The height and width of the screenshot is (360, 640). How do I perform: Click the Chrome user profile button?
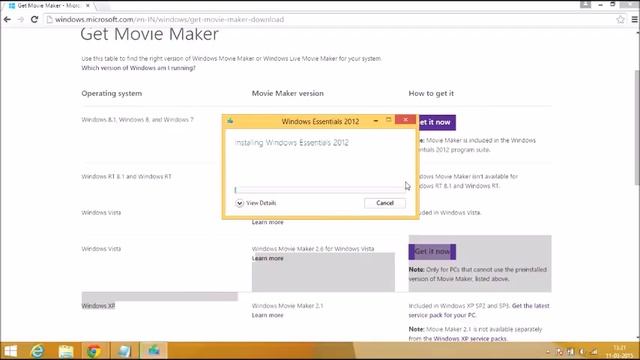(x=585, y=4)
